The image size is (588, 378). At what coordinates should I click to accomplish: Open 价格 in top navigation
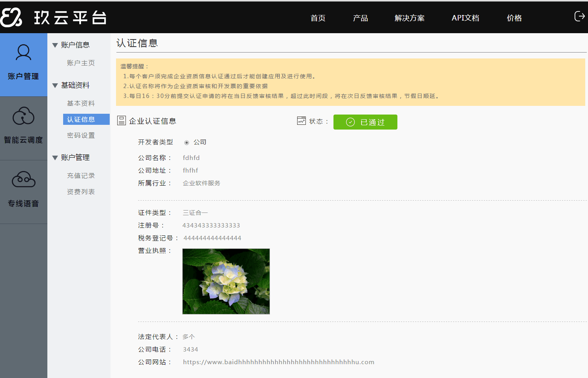[514, 18]
